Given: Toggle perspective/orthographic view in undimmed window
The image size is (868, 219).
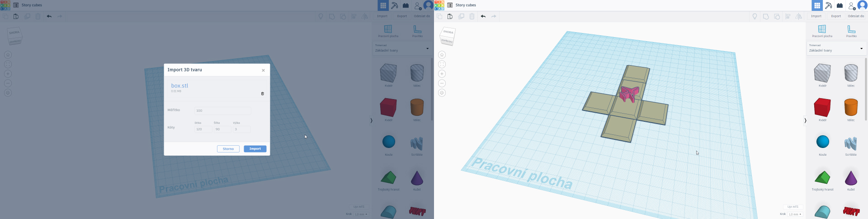Looking at the screenshot, I should [442, 93].
